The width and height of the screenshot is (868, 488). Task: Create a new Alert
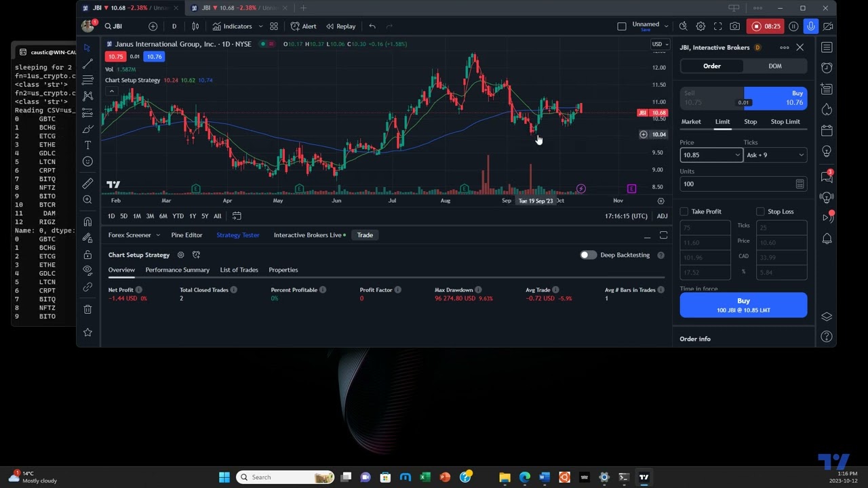tap(303, 26)
